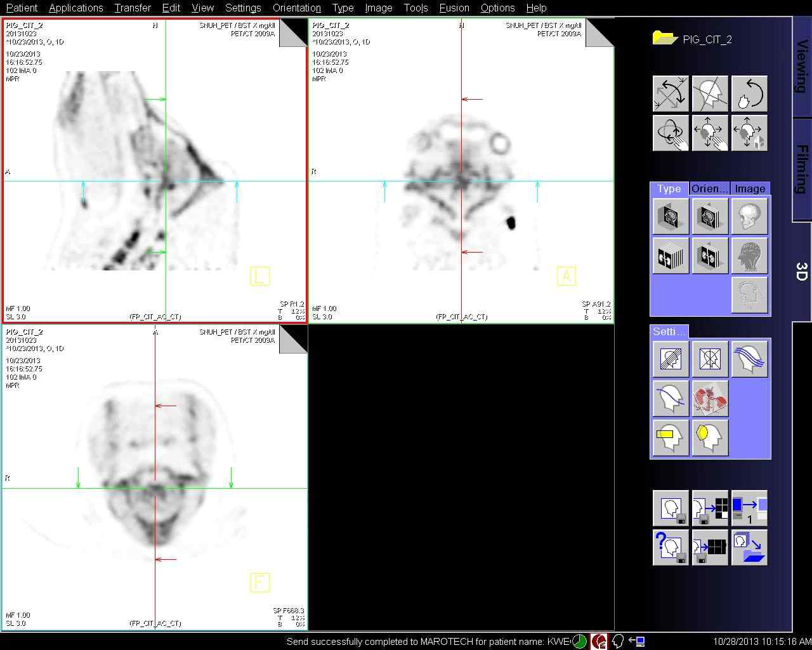Select the dotted gray head profile icon
812x650 pixels.
pyautogui.click(x=749, y=256)
